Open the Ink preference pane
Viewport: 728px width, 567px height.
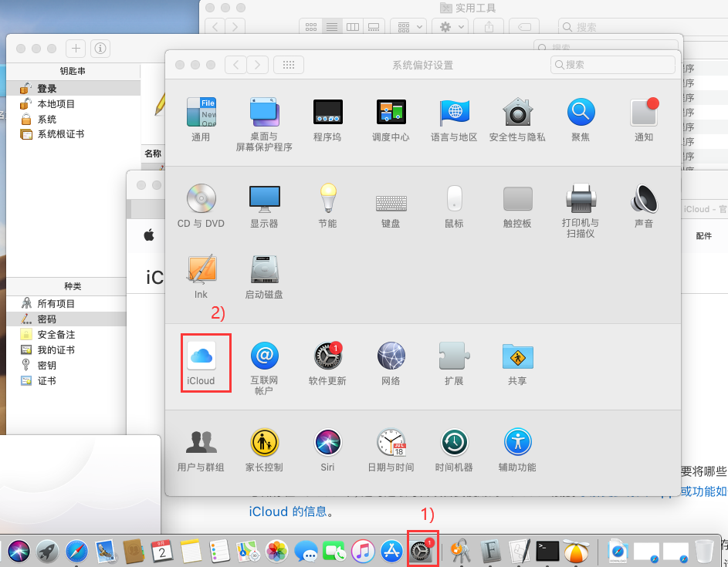(x=201, y=276)
